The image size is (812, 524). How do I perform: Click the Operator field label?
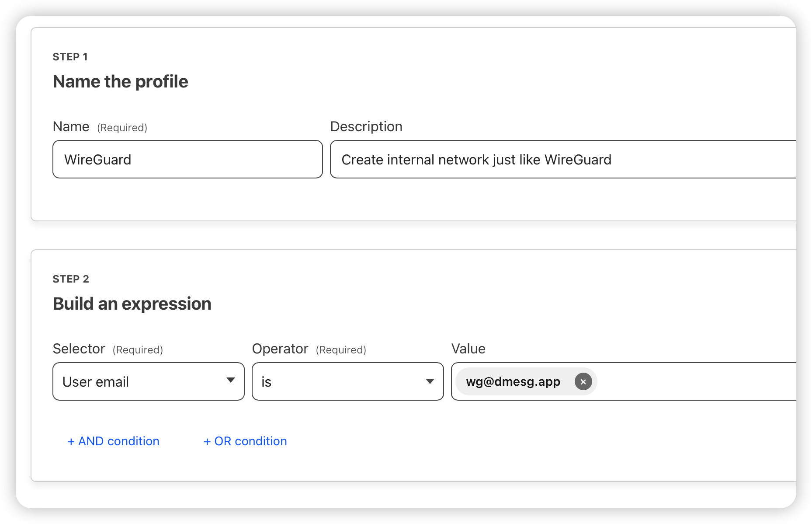[x=280, y=349]
